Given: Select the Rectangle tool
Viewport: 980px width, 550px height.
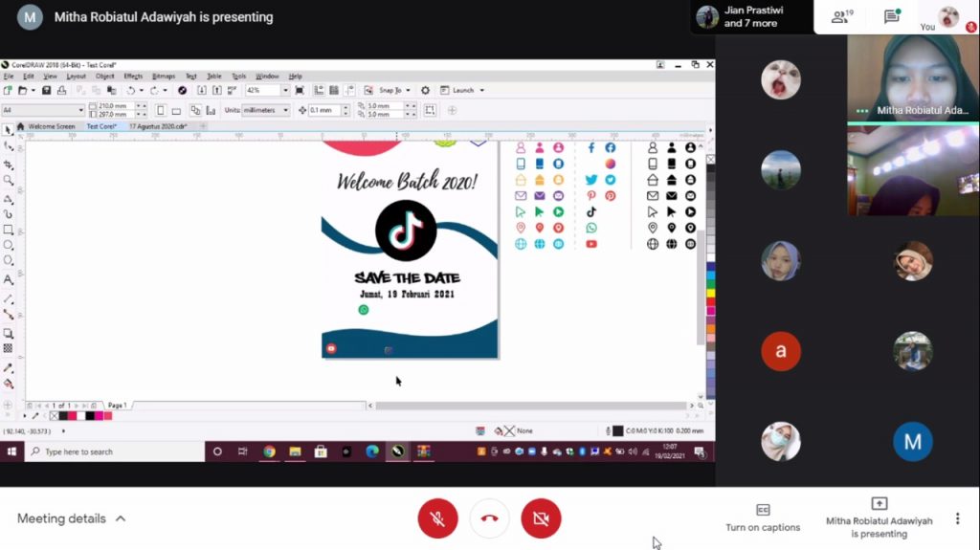Looking at the screenshot, I should 8,230.
